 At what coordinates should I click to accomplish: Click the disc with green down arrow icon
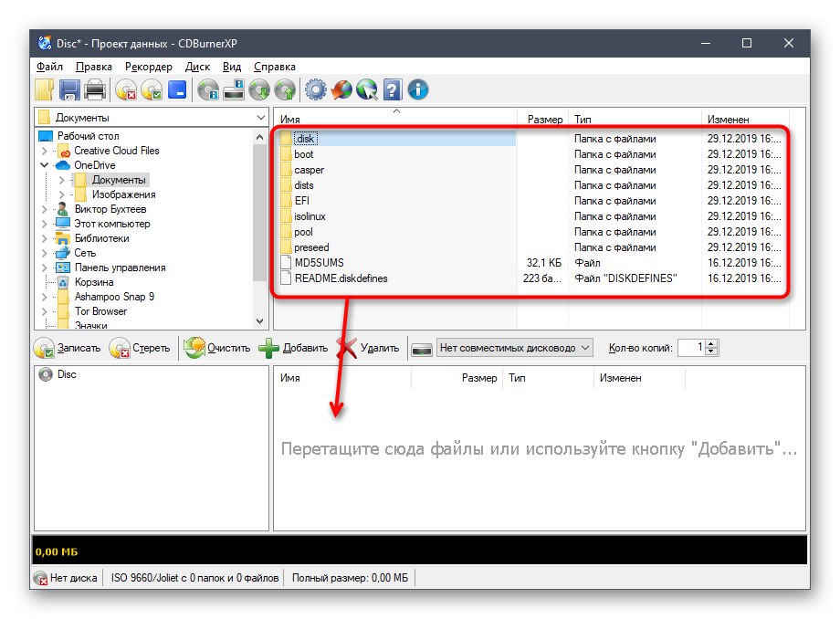coord(260,89)
